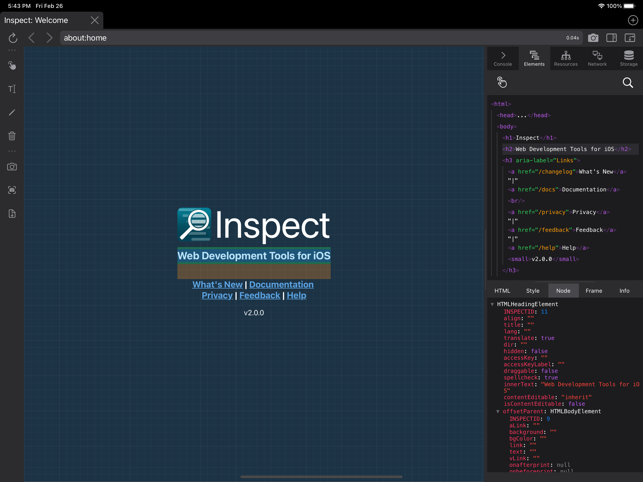This screenshot has width=643, height=482.
Task: Open the Feedback link
Action: 260,295
